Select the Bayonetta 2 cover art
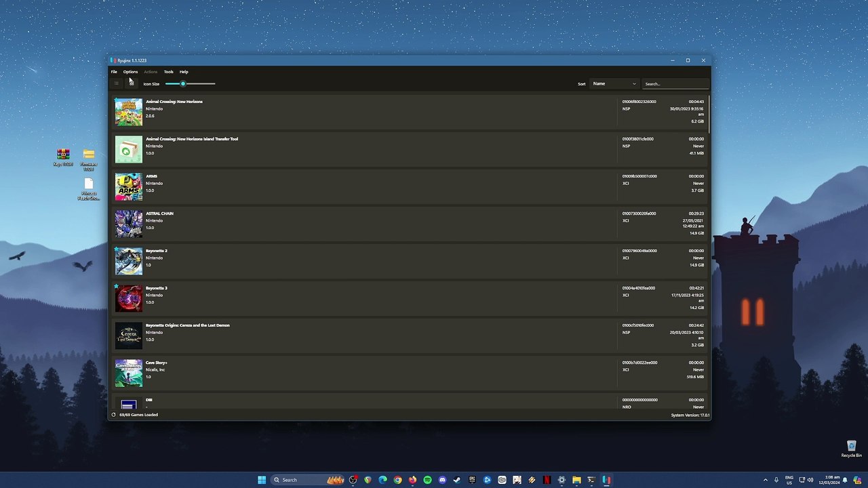Screen dimensions: 868x488 [129, 262]
